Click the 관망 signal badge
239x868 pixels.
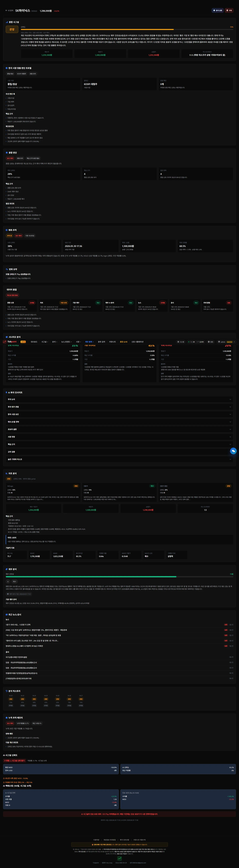pyautogui.click(x=12, y=30)
